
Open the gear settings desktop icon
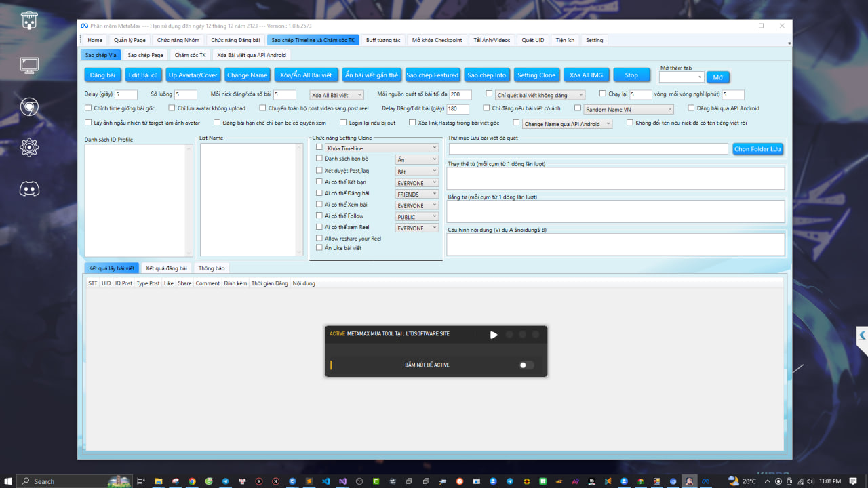(x=29, y=147)
